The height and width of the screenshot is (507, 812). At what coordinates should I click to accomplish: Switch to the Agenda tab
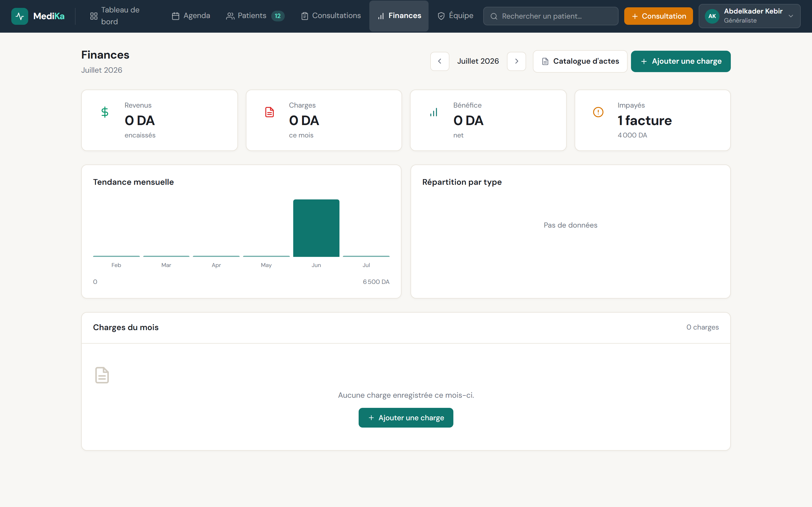click(x=191, y=16)
